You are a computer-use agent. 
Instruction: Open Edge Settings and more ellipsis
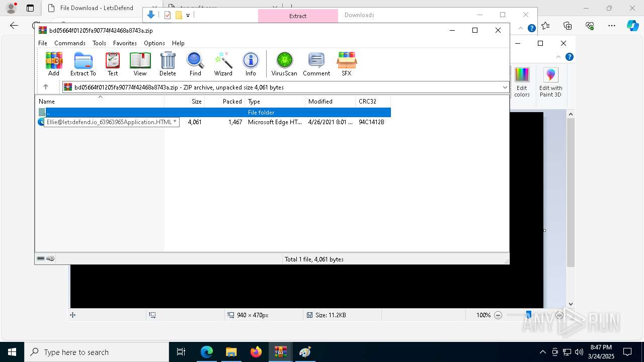(612, 26)
